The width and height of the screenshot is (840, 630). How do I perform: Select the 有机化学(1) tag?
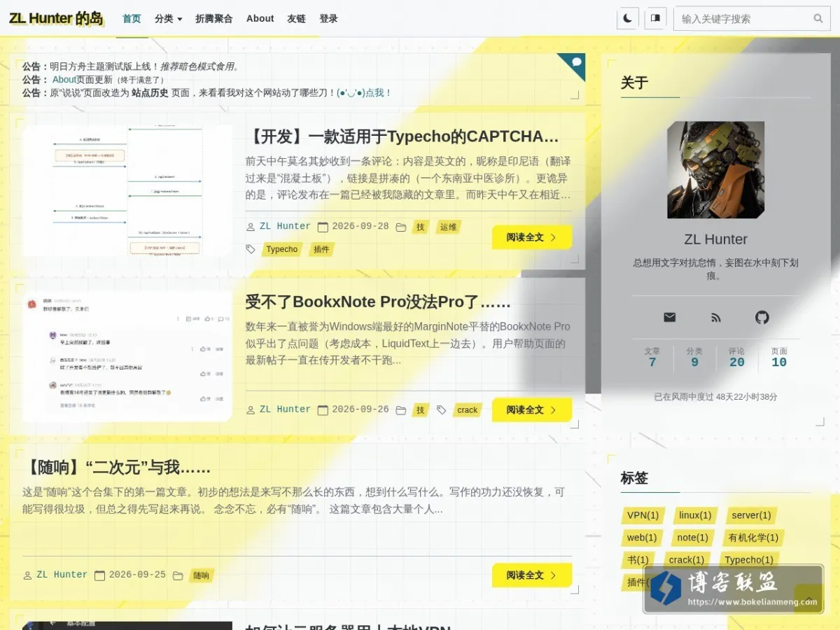pyautogui.click(x=753, y=538)
